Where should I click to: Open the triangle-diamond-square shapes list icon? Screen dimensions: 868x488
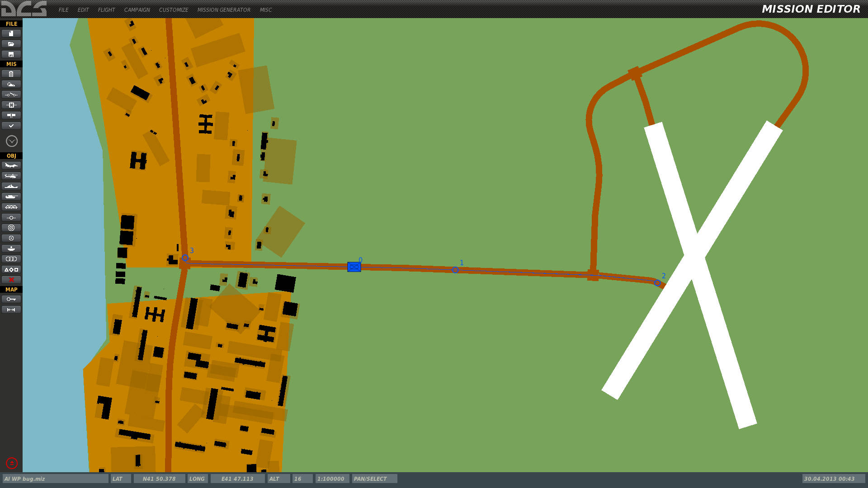point(11,269)
